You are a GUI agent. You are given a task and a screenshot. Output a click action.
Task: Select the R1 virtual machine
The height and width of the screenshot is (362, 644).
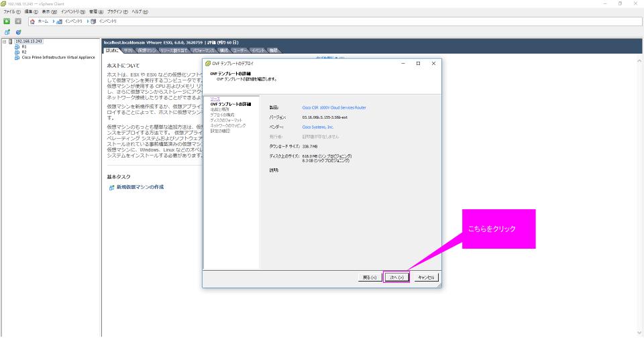tap(24, 47)
